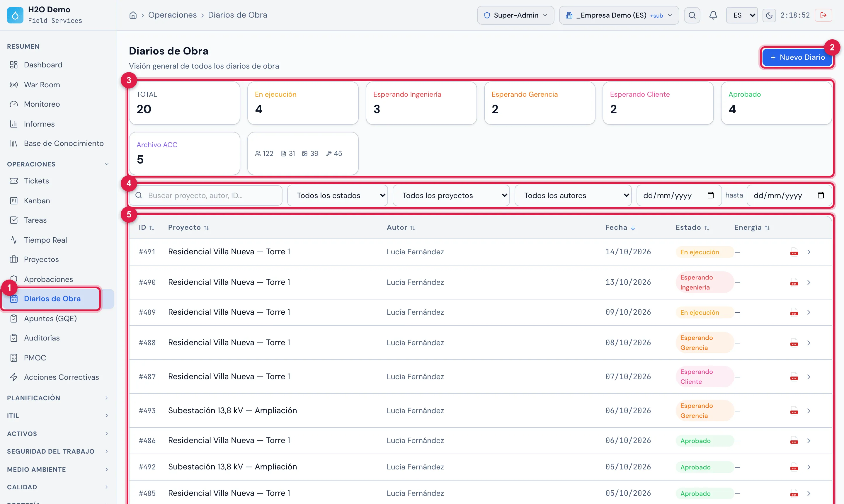Open calendar picker on start date field
This screenshot has width=844, height=504.
point(710,195)
